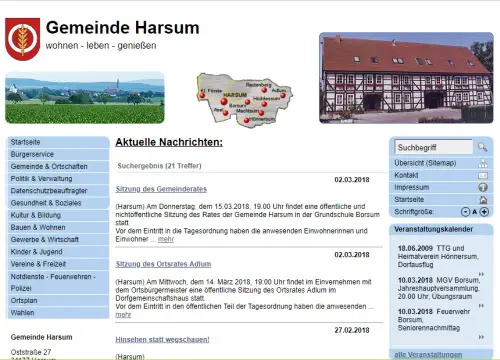The height and width of the screenshot is (360, 500).
Task: Open Datenschutzbeauftragter menu item
Action: 58,191
